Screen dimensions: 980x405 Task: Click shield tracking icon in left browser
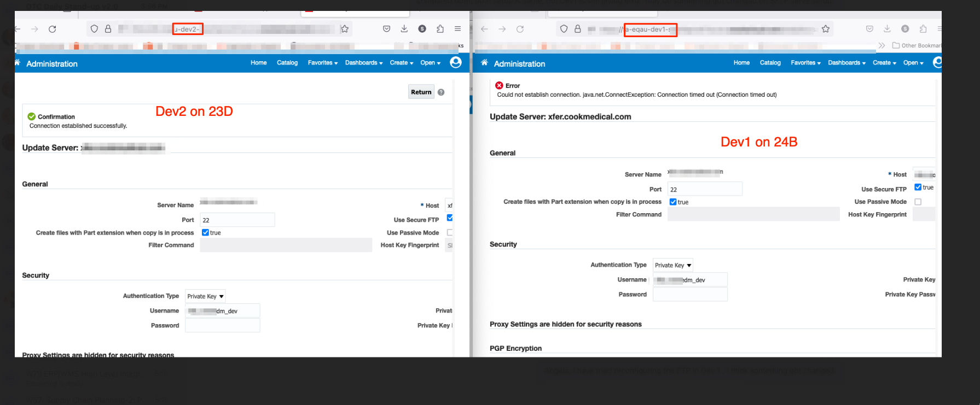94,29
